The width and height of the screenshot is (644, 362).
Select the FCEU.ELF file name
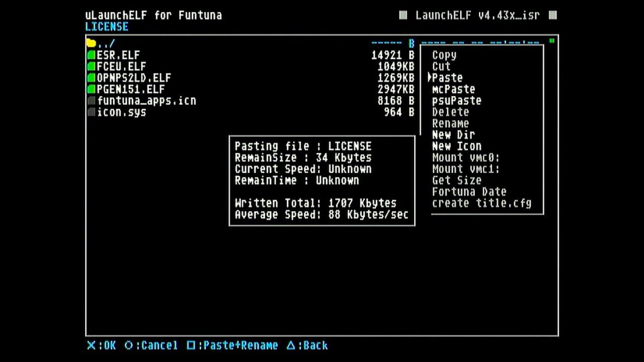pos(121,66)
